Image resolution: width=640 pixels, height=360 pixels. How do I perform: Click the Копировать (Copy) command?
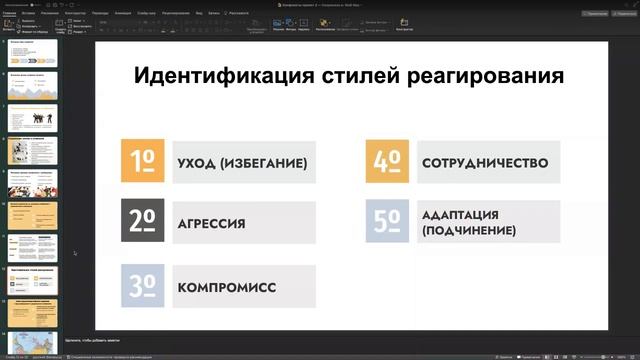click(x=29, y=26)
